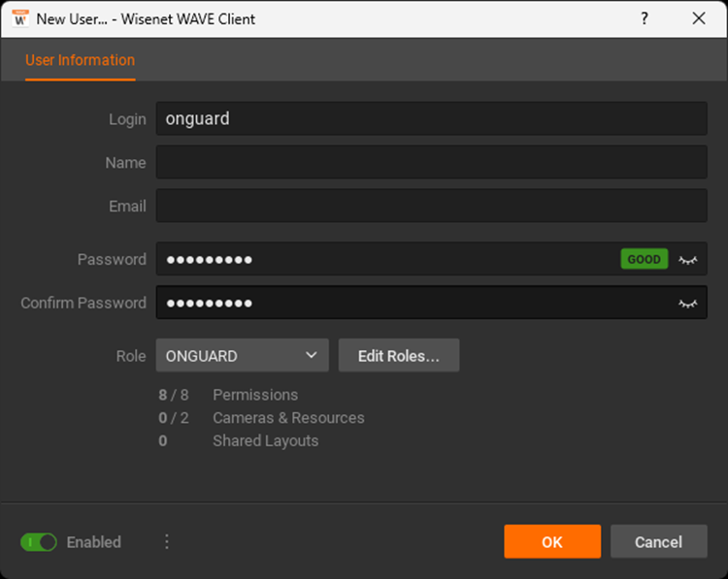Click the 'Role' field label
Viewport: 728px width, 579px height.
pyautogui.click(x=131, y=356)
